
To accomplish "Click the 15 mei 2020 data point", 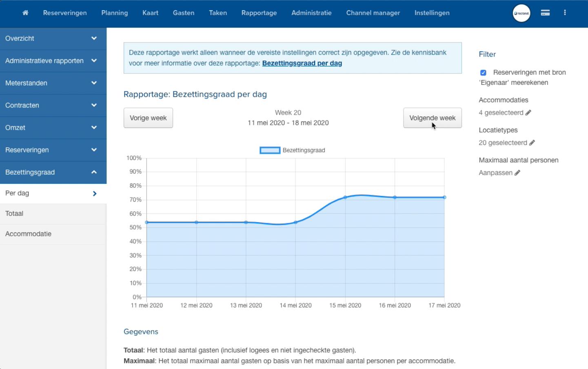I will pyautogui.click(x=345, y=197).
